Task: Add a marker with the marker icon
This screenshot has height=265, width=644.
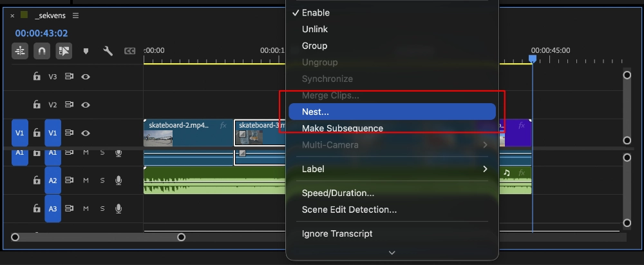Action: point(86,51)
